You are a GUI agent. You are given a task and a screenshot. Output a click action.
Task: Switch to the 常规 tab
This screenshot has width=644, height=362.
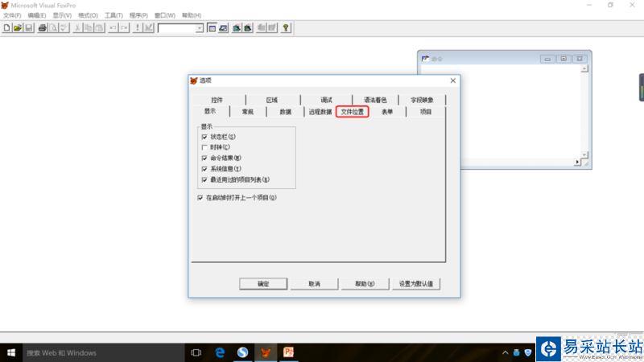(248, 112)
